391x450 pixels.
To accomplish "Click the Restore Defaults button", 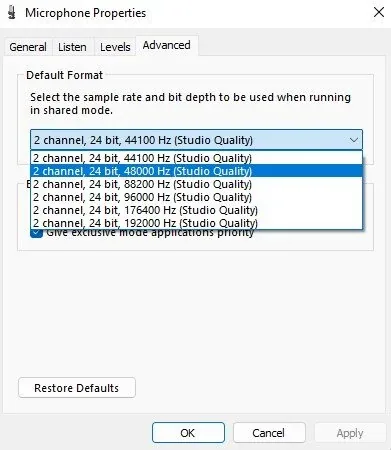I will tap(77, 388).
